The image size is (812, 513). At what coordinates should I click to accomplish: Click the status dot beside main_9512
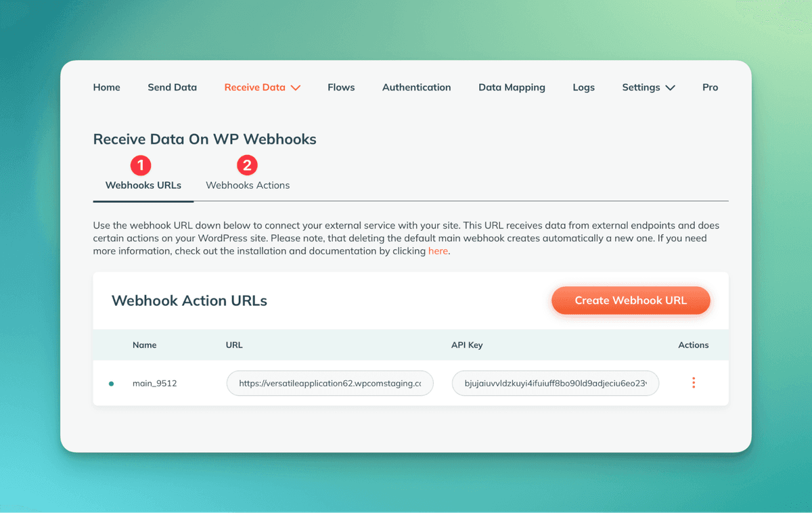[x=112, y=384]
